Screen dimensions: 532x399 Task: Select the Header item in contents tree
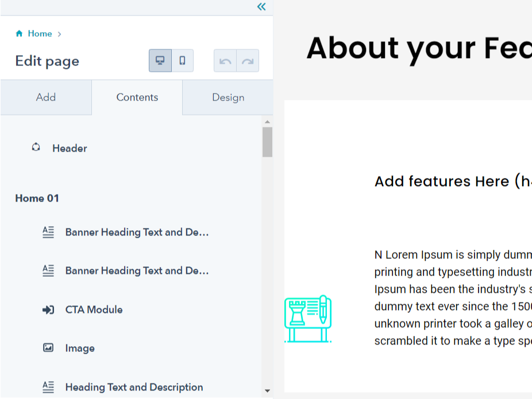(70, 149)
